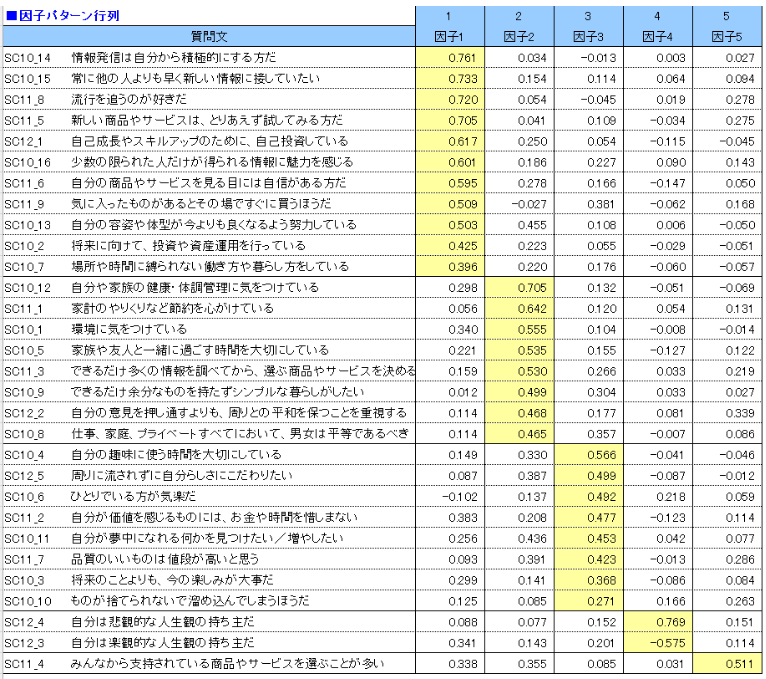Select the negative -0.575 highlighted cell

pos(656,643)
